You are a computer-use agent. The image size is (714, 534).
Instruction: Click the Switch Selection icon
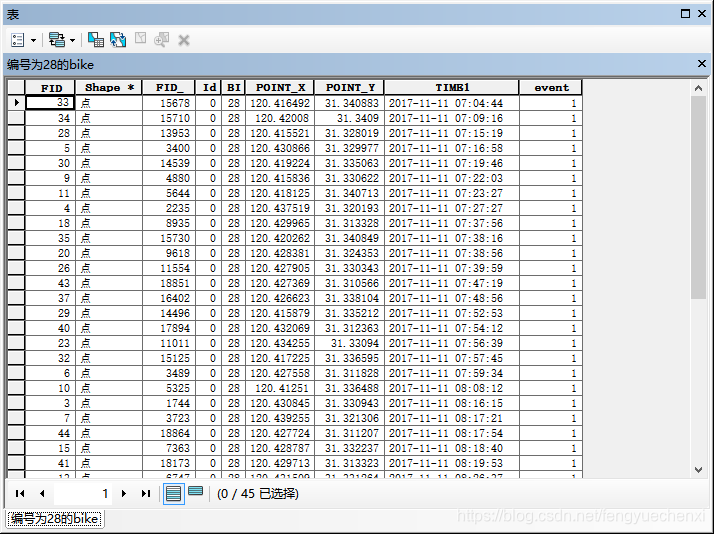(x=118, y=40)
